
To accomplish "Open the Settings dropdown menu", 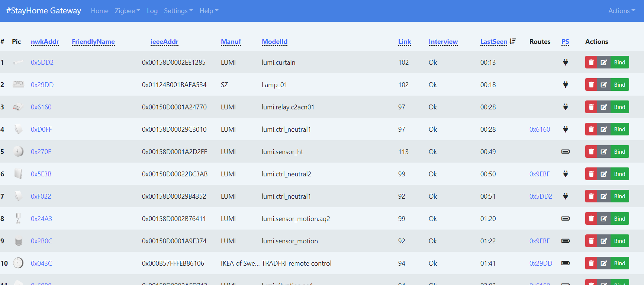I will coord(178,11).
